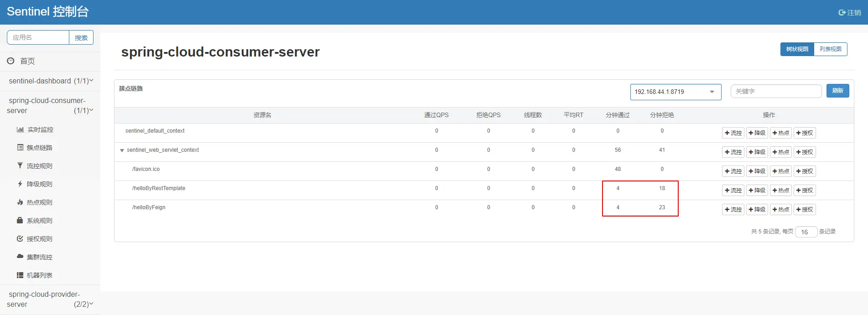
Task: Add 授权 rule for /helloByRestTemplate
Action: tap(805, 191)
